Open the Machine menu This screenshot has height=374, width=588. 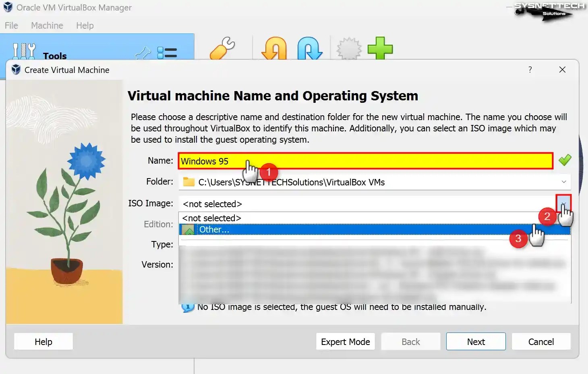[x=47, y=25]
